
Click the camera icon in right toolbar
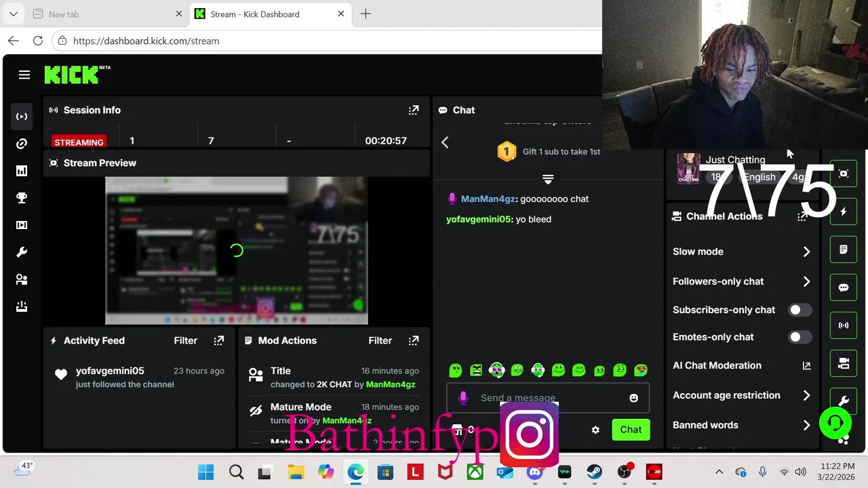click(844, 363)
